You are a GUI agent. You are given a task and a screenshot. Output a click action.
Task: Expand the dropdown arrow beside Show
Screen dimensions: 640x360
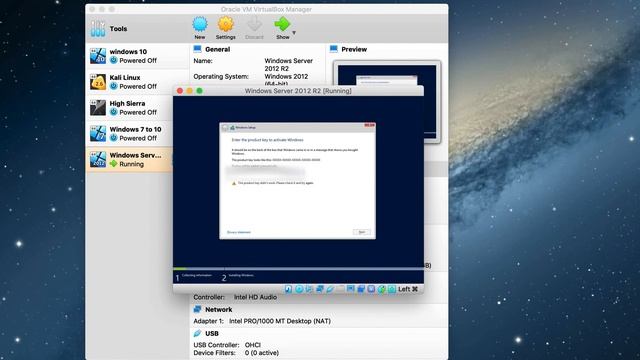pyautogui.click(x=294, y=33)
